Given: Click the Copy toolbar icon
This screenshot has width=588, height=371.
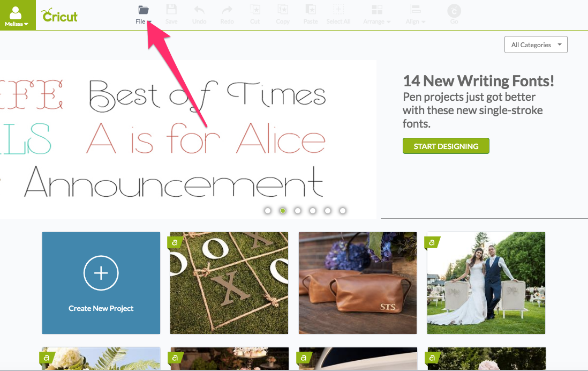Looking at the screenshot, I should pyautogui.click(x=283, y=10).
